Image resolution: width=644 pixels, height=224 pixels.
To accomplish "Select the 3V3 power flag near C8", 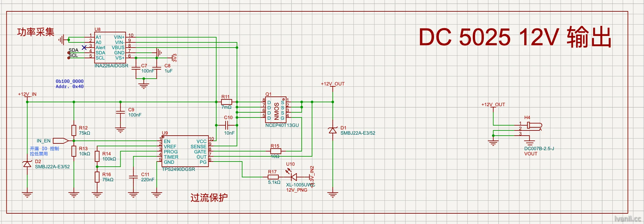I will tap(174, 58).
